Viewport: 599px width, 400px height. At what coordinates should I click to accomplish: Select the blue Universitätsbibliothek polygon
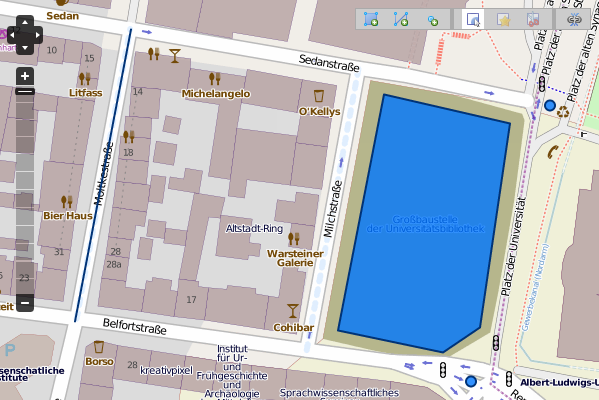tap(424, 223)
